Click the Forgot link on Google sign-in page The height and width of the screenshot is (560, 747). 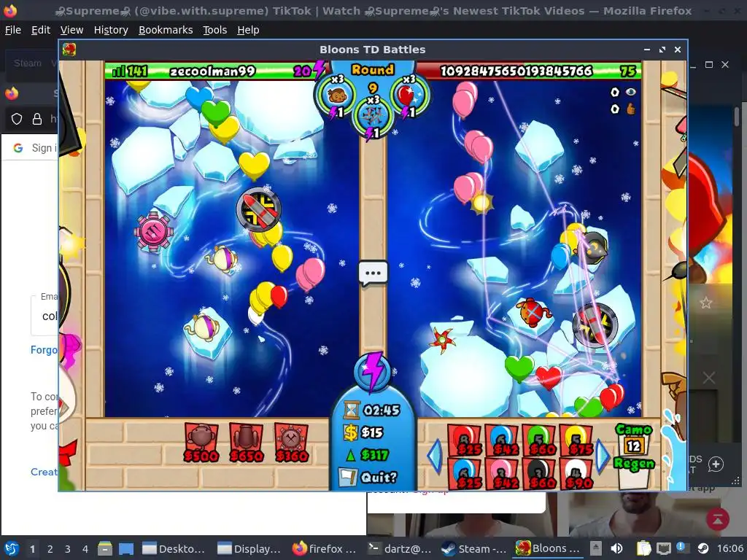[x=44, y=350]
